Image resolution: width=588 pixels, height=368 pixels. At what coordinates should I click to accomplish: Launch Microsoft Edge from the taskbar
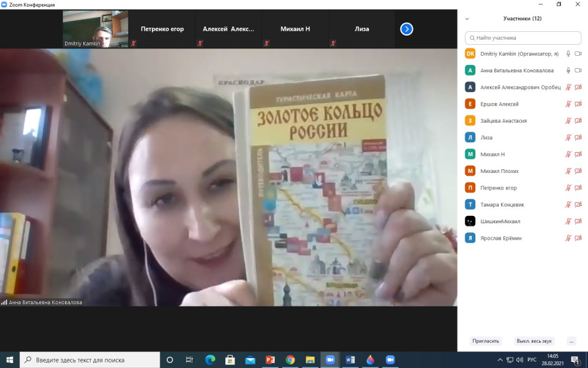210,360
